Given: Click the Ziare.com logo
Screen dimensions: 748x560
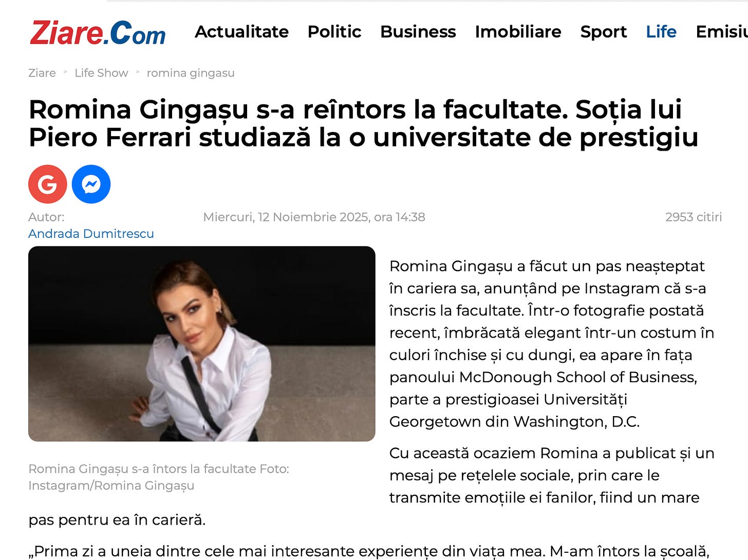Looking at the screenshot, I should pos(98,32).
